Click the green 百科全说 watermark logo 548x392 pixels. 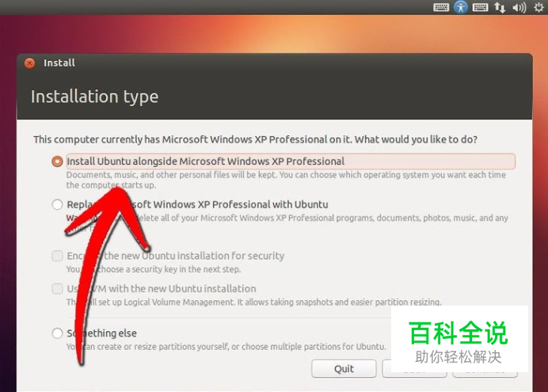459,333
